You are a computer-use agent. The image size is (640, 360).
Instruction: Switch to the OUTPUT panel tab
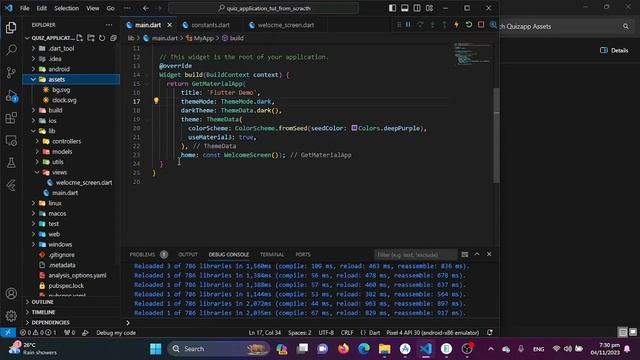(188, 254)
